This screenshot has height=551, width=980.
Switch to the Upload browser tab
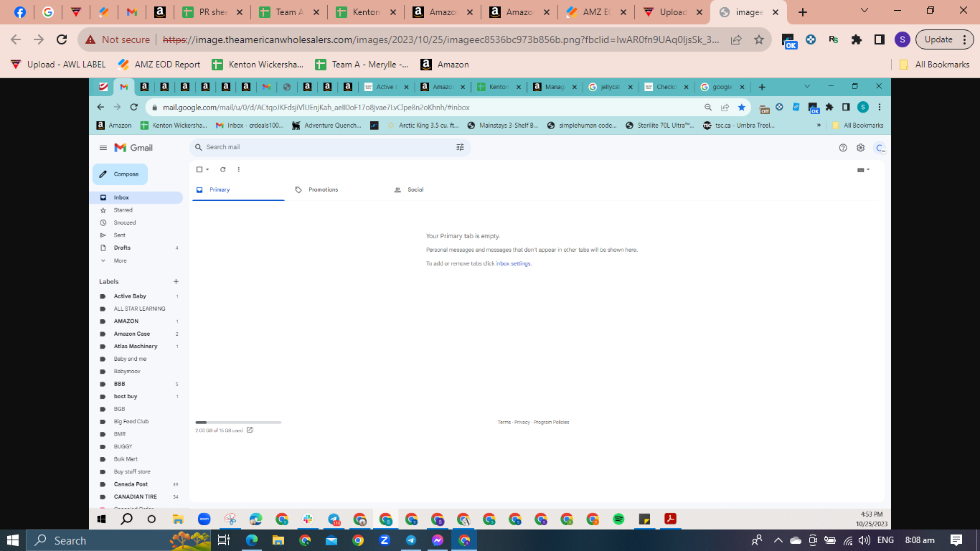(672, 12)
